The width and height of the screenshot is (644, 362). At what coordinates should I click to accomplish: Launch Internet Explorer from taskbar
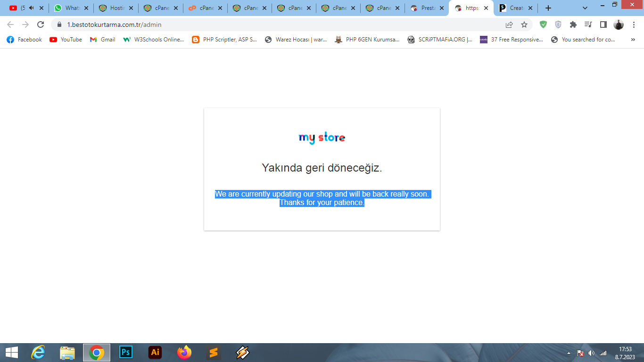(38, 352)
